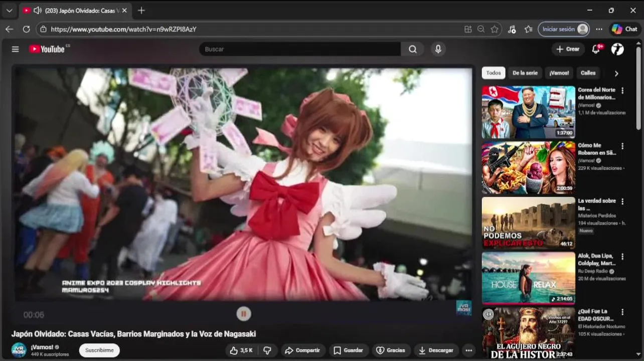Open browser settings and more menu

pos(599,29)
